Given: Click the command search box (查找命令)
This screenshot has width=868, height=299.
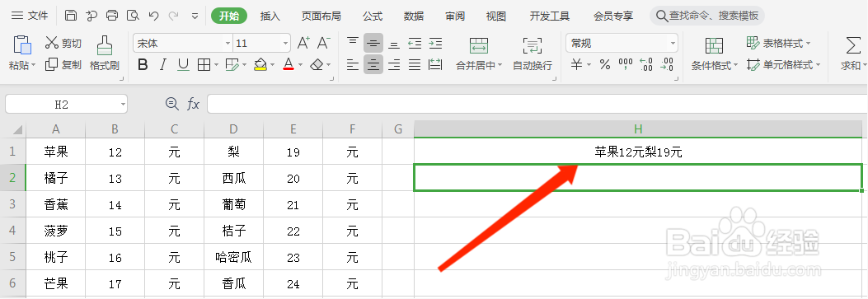Looking at the screenshot, I should 707,16.
